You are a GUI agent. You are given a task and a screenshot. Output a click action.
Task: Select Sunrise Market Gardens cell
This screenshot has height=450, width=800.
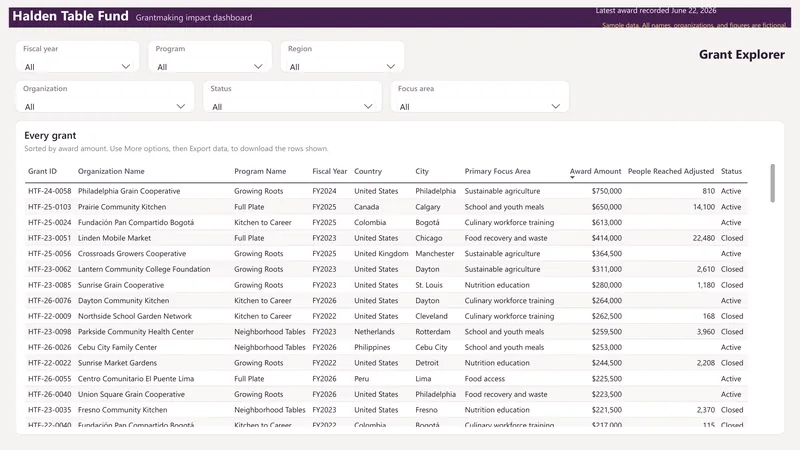click(117, 363)
